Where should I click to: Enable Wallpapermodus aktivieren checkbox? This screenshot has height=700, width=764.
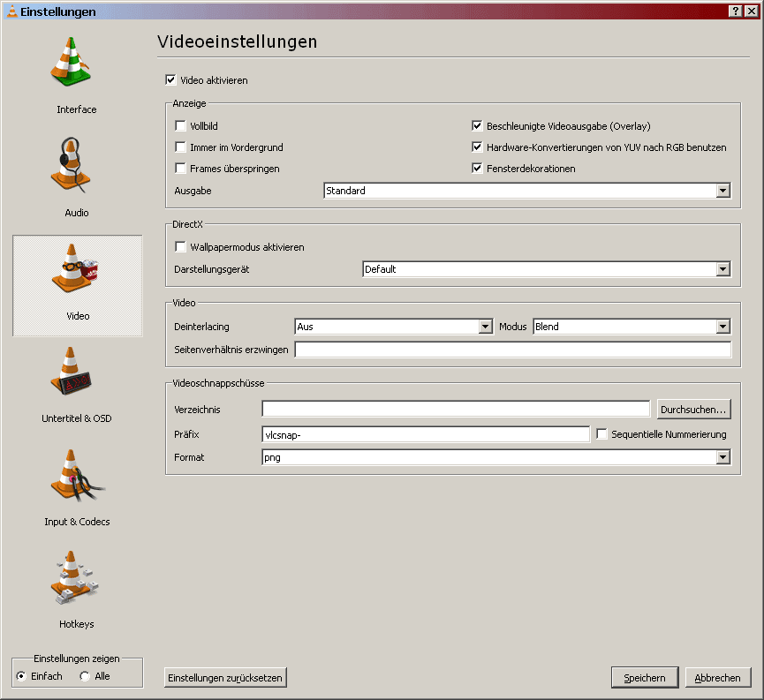[x=180, y=246]
